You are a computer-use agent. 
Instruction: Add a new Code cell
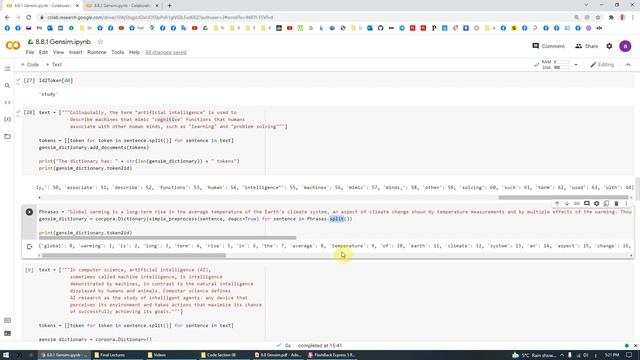[x=30, y=64]
